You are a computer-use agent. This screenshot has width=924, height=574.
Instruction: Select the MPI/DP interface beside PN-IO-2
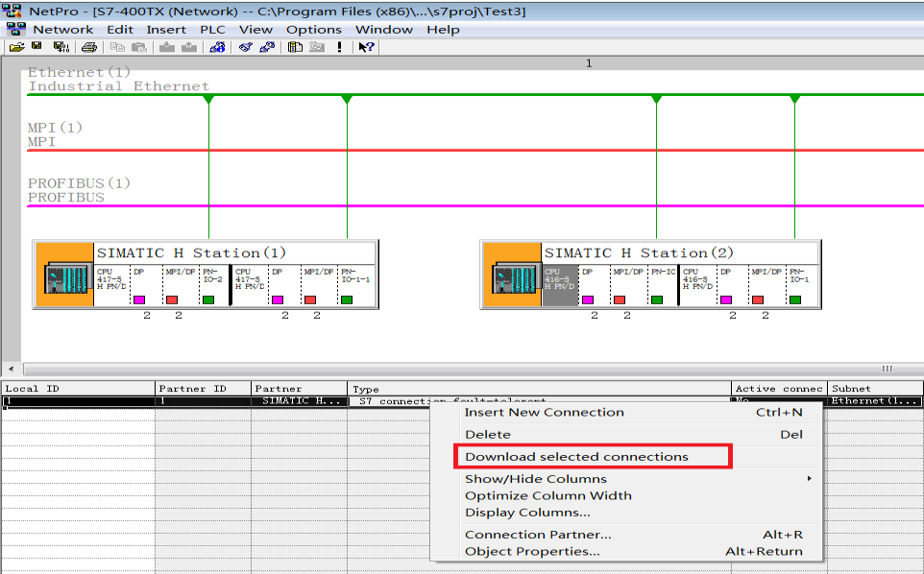[x=181, y=285]
